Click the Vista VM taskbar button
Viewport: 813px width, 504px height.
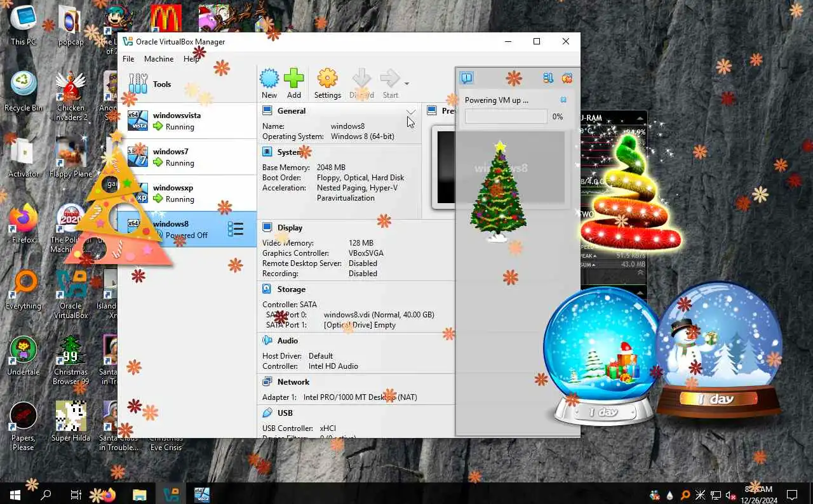click(x=201, y=494)
